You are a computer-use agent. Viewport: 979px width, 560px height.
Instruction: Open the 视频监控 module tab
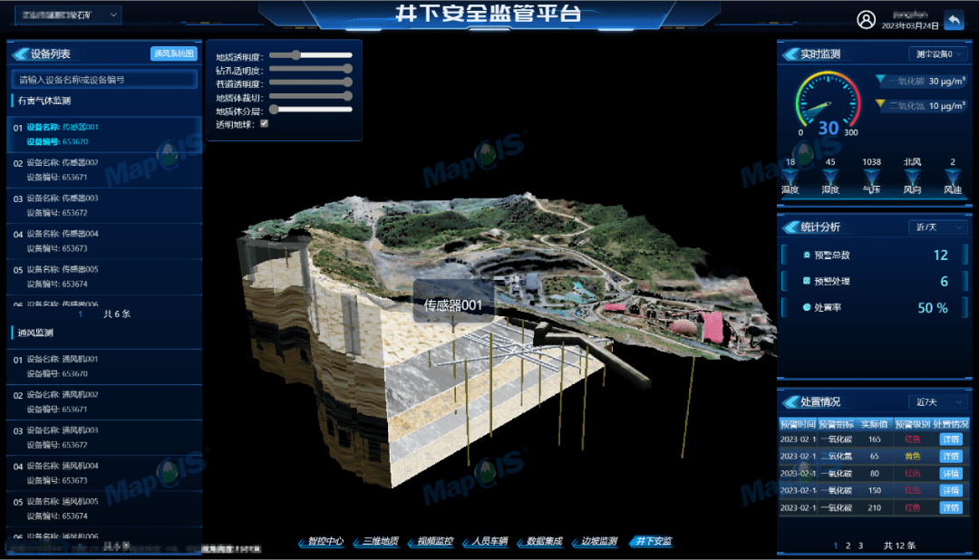(434, 542)
